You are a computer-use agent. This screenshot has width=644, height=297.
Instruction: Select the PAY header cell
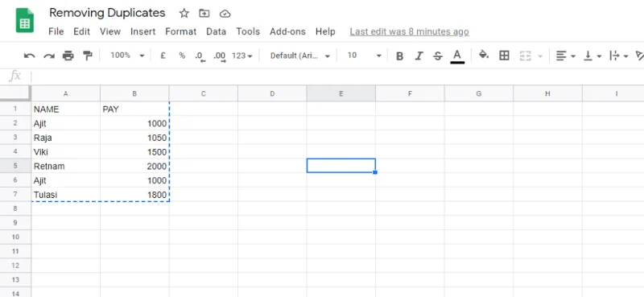click(134, 109)
